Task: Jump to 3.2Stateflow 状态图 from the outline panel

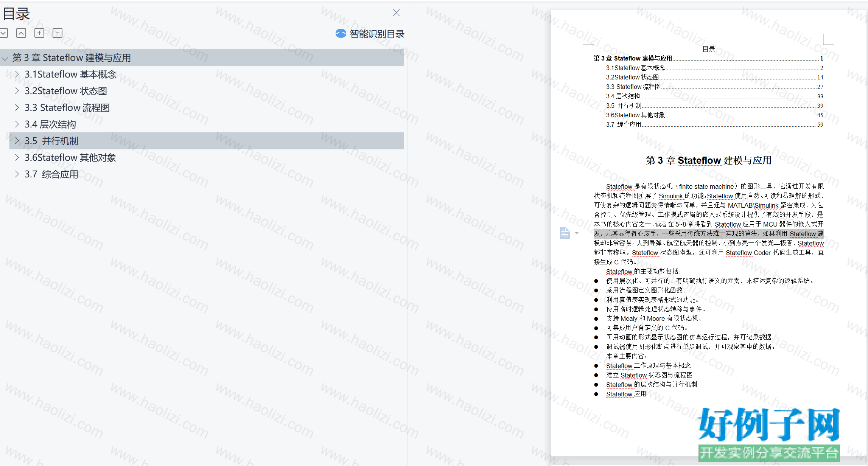Action: (x=66, y=91)
